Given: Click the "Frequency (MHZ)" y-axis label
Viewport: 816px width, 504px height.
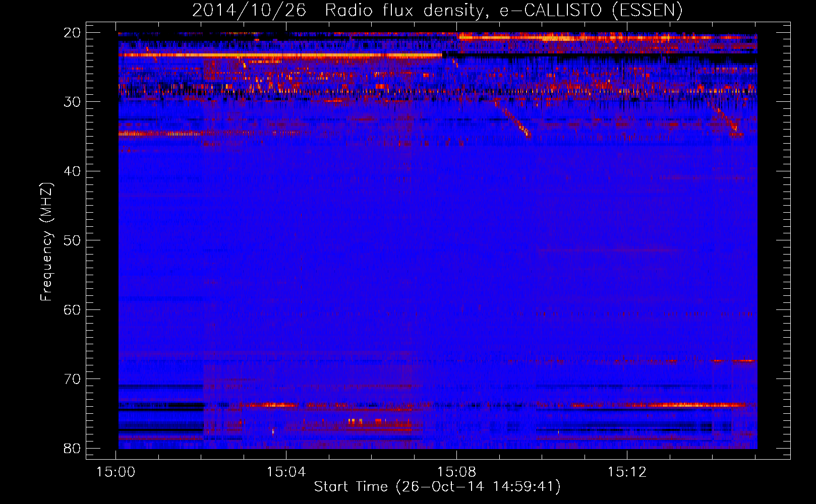Looking at the screenshot, I should [x=46, y=242].
